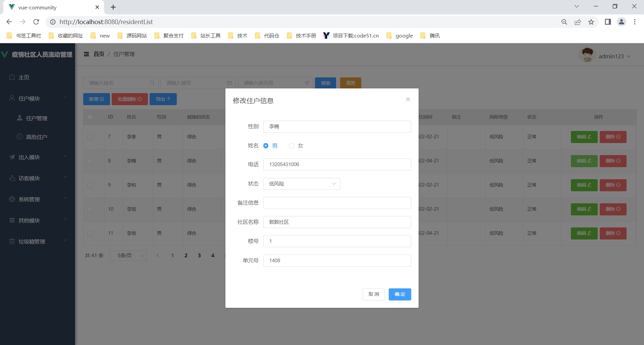Click the bookmark star icon
644x345 pixels.
click(591, 22)
